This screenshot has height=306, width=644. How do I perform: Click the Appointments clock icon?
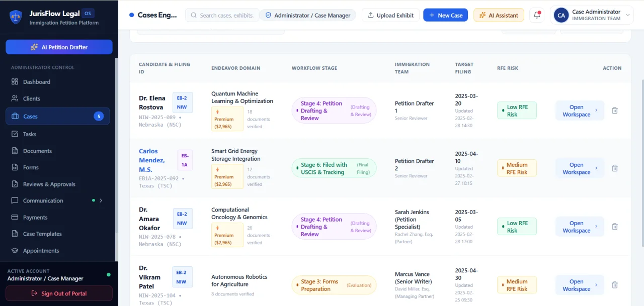[15, 250]
